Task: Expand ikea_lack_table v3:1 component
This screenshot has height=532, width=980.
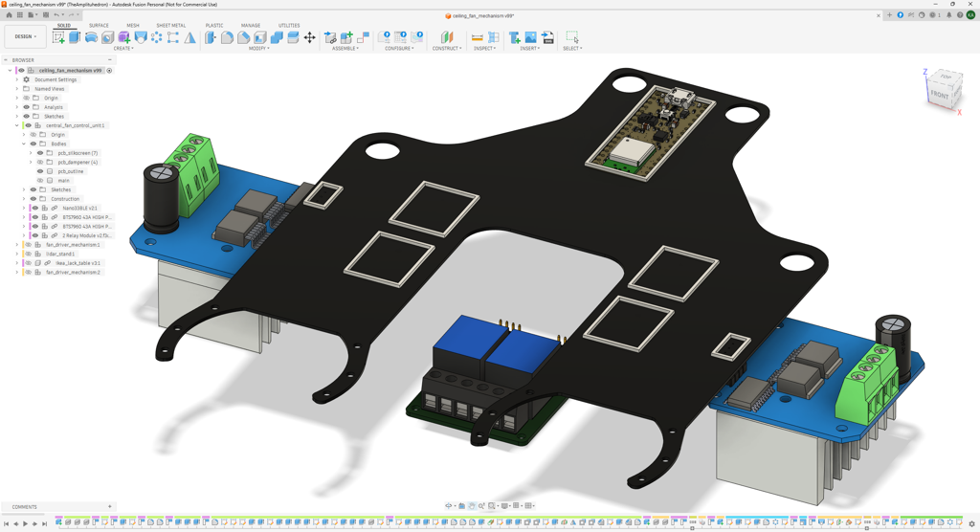Action: pyautogui.click(x=17, y=263)
